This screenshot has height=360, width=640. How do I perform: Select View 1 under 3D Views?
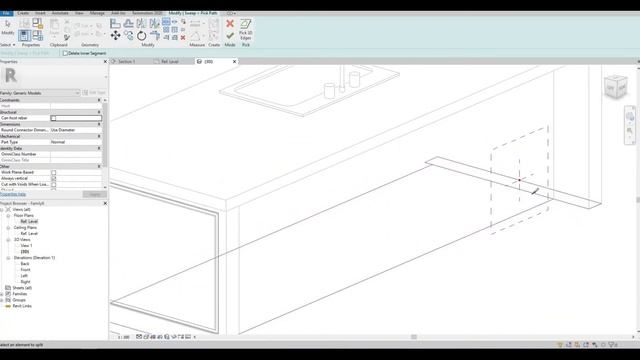(x=26, y=246)
